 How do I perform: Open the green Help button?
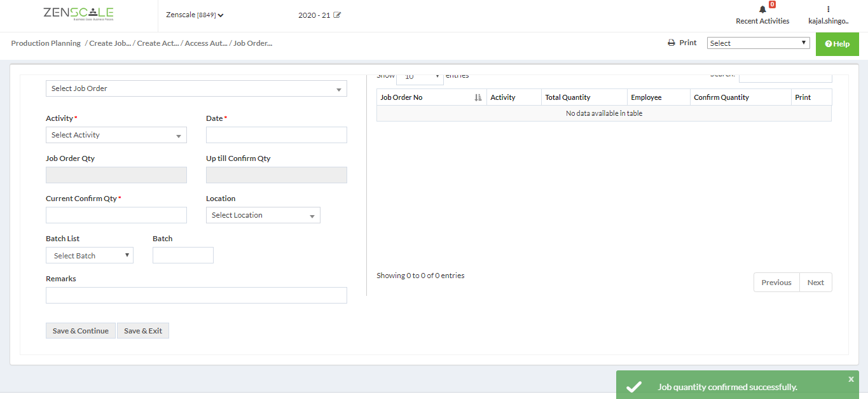(837, 44)
